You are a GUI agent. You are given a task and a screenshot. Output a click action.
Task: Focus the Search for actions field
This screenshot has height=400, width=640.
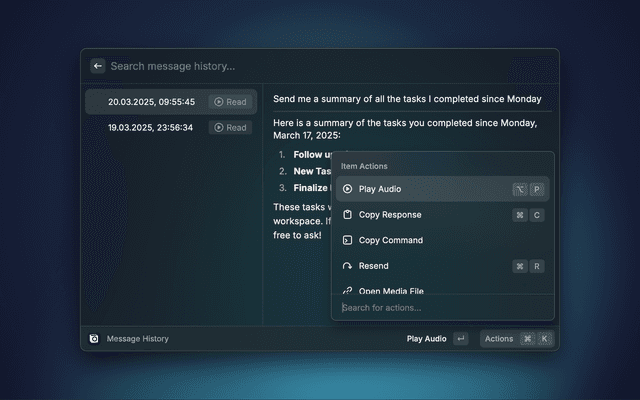(x=440, y=307)
